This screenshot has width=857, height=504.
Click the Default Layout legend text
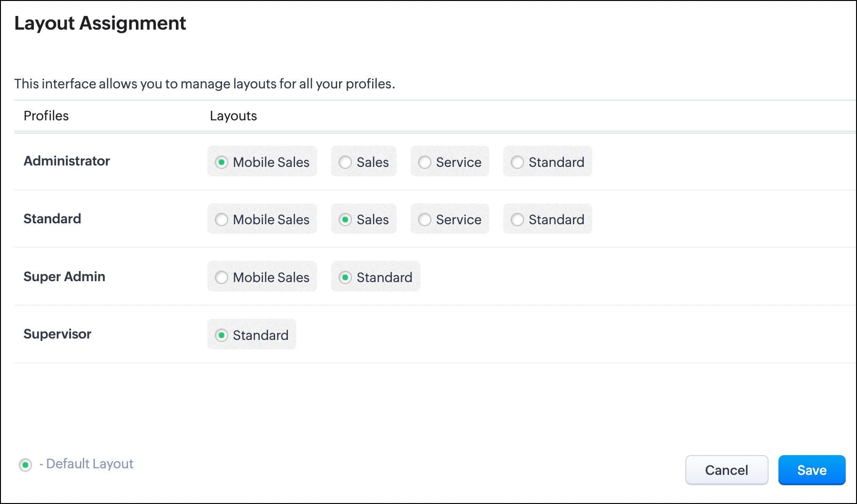(89, 464)
